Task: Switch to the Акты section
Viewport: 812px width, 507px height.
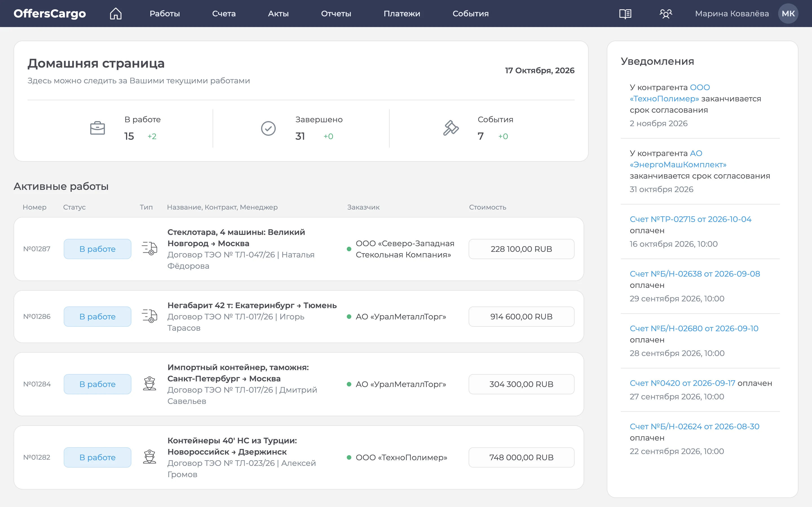Action: (278, 14)
